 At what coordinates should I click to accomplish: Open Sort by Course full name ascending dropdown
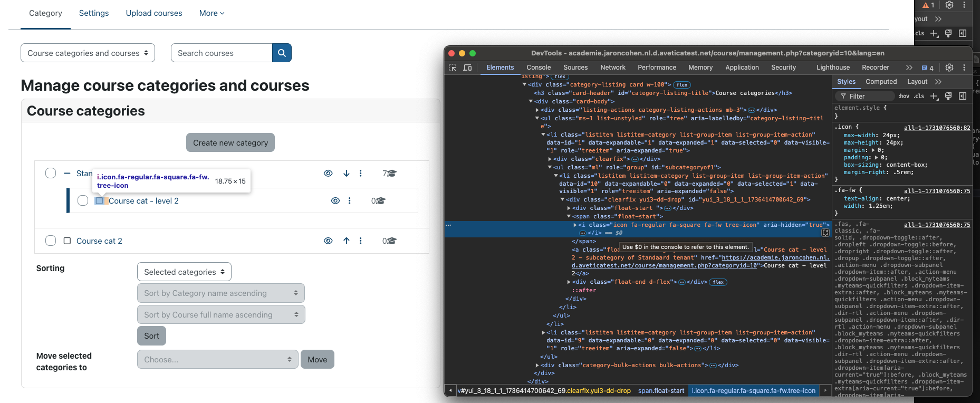pyautogui.click(x=221, y=314)
